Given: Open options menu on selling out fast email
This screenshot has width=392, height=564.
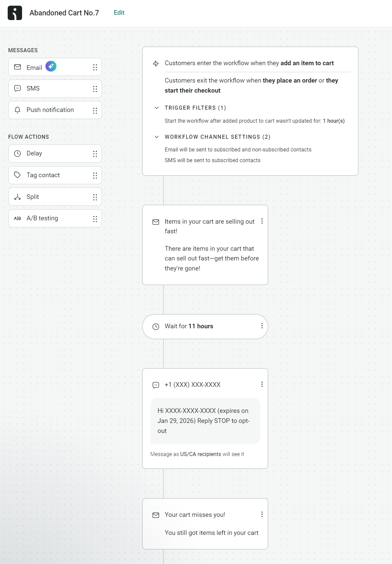Looking at the screenshot, I should pyautogui.click(x=262, y=221).
